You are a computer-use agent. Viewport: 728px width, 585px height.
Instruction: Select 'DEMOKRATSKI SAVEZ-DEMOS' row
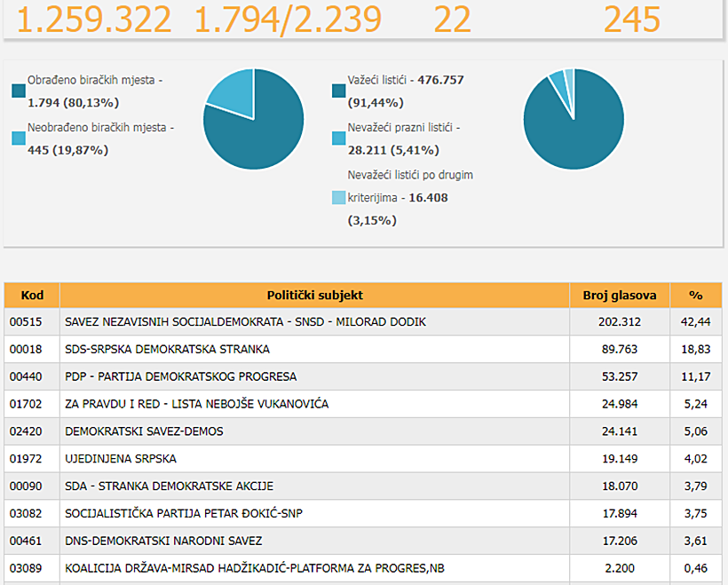pyautogui.click(x=363, y=431)
